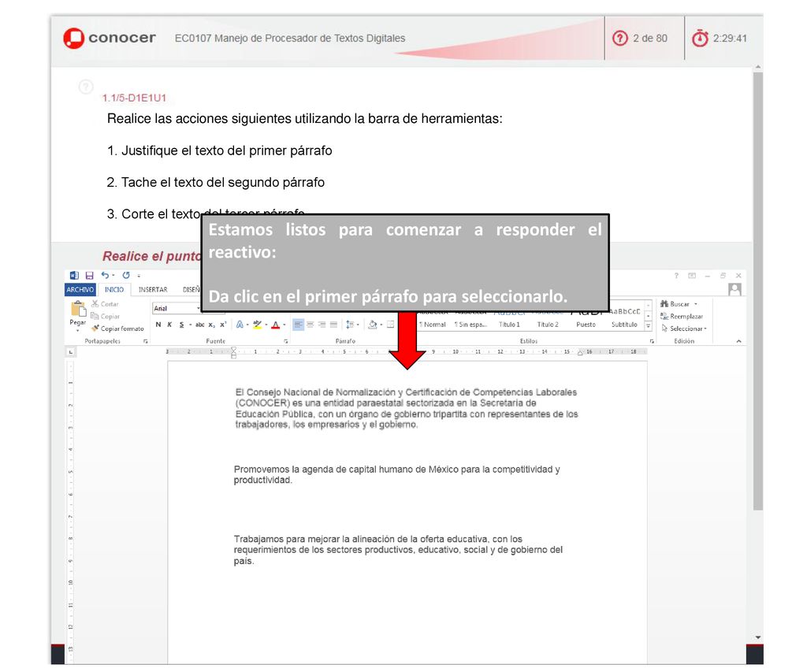Click the tab selector at ruler corner
Image resolution: width=807 pixels, height=672 pixels.
click(71, 352)
